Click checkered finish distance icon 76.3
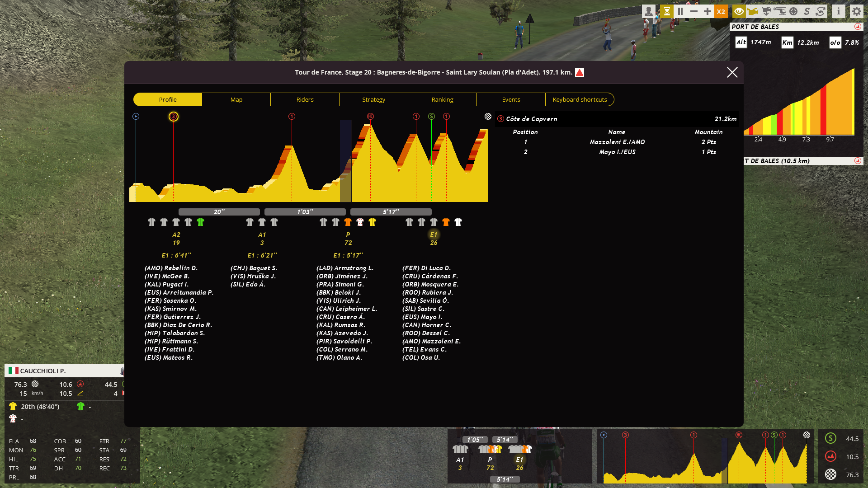Image resolution: width=868 pixels, height=488 pixels. pyautogui.click(x=830, y=474)
